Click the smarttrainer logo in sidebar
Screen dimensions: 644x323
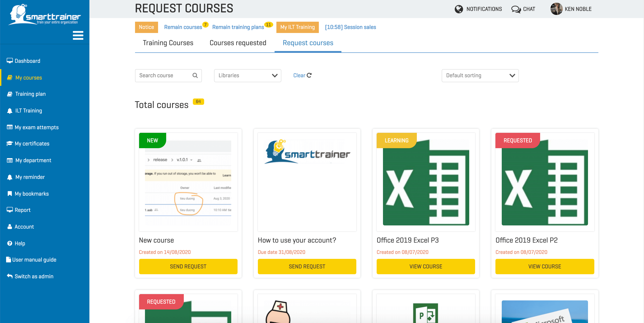pos(44,15)
